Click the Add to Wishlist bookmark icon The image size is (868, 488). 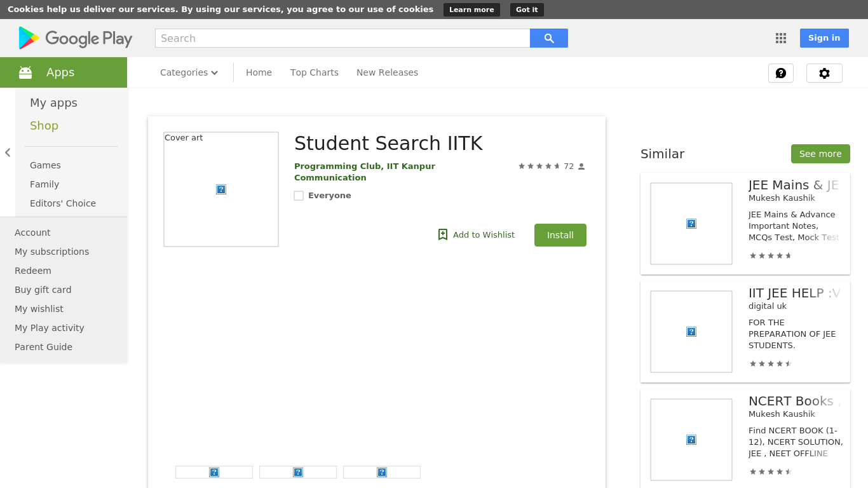[443, 234]
